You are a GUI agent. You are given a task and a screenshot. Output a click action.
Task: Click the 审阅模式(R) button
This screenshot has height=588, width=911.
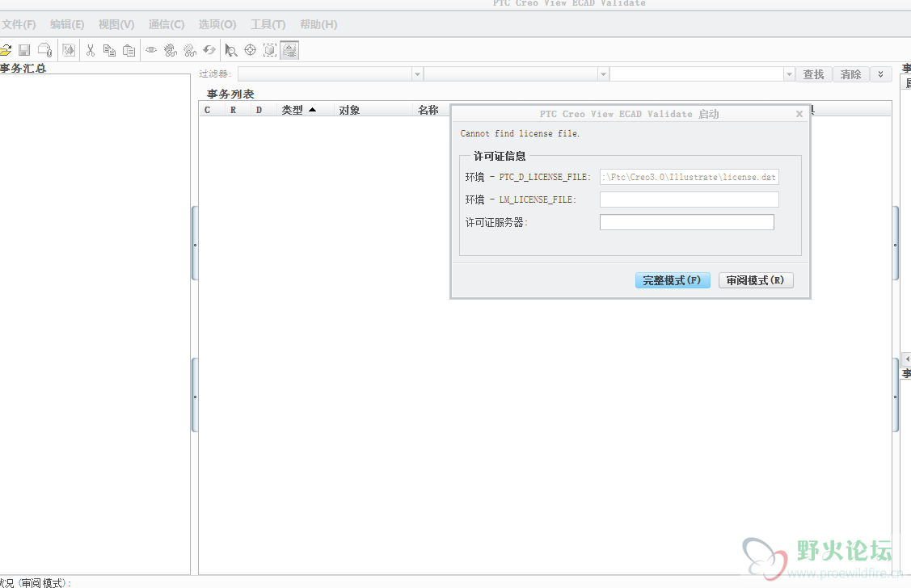[755, 280]
